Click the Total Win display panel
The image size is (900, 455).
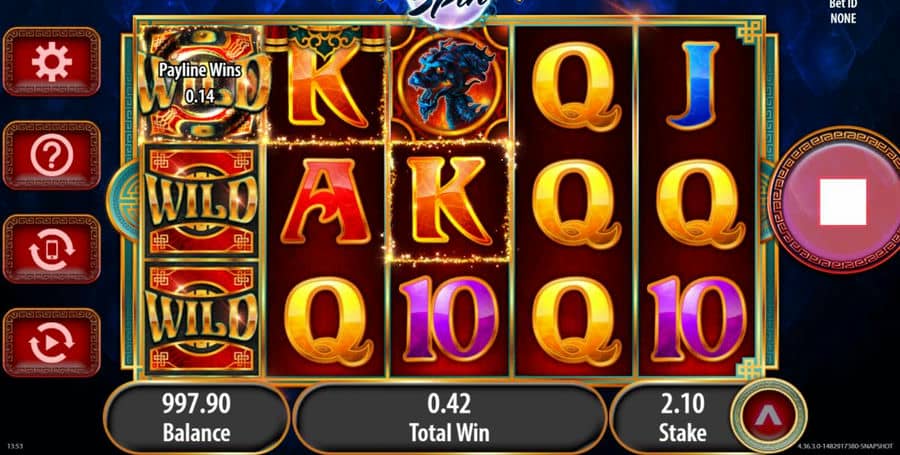(449, 418)
